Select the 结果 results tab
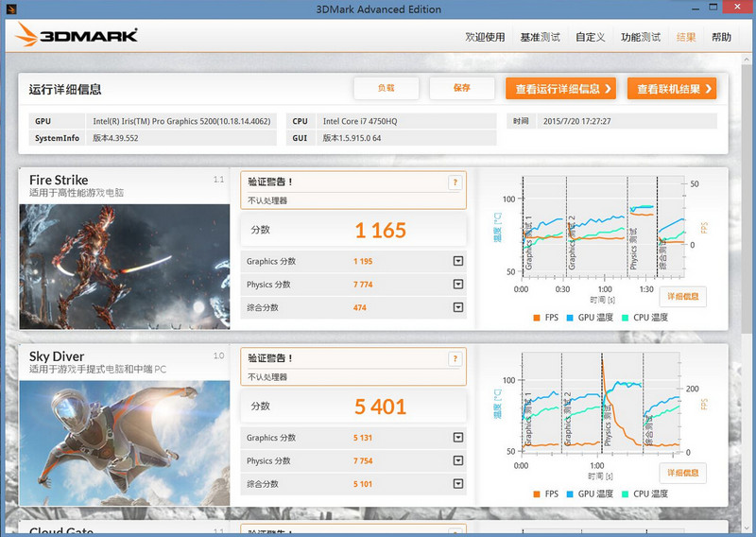Viewport: 756px width, 537px height. coord(686,37)
